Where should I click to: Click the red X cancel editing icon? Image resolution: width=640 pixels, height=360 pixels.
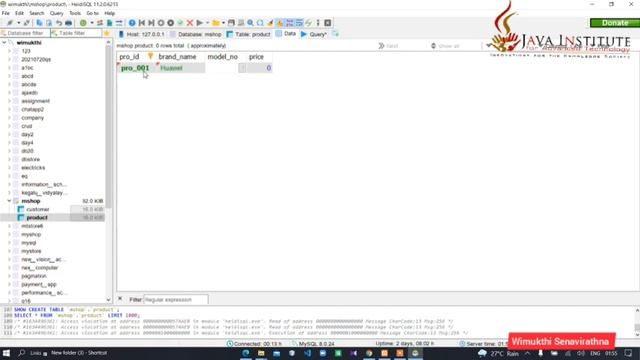point(190,23)
